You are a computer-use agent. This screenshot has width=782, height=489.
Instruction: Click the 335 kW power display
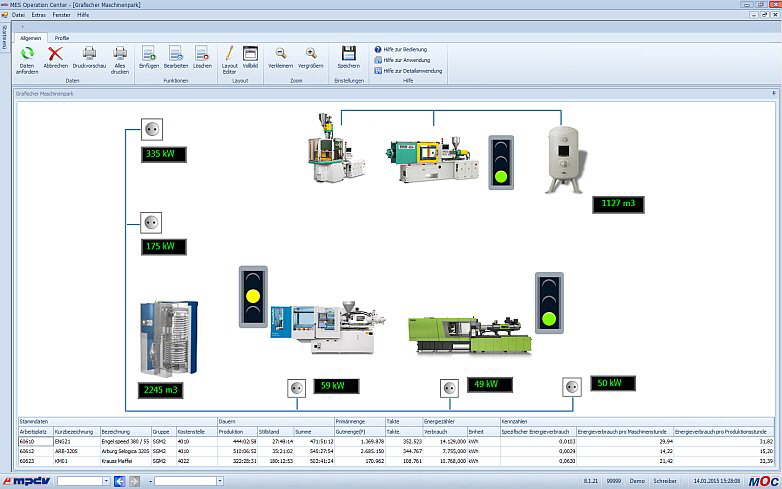pyautogui.click(x=164, y=154)
